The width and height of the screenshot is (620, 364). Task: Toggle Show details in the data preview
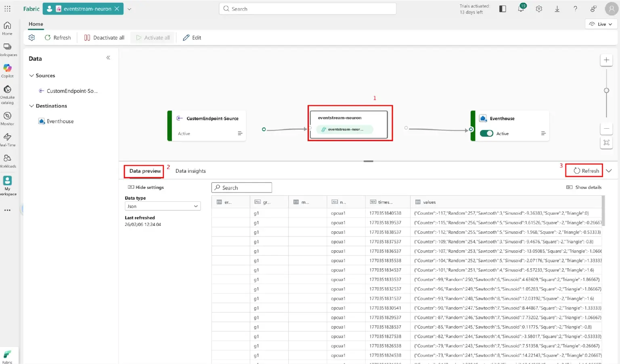tap(584, 187)
